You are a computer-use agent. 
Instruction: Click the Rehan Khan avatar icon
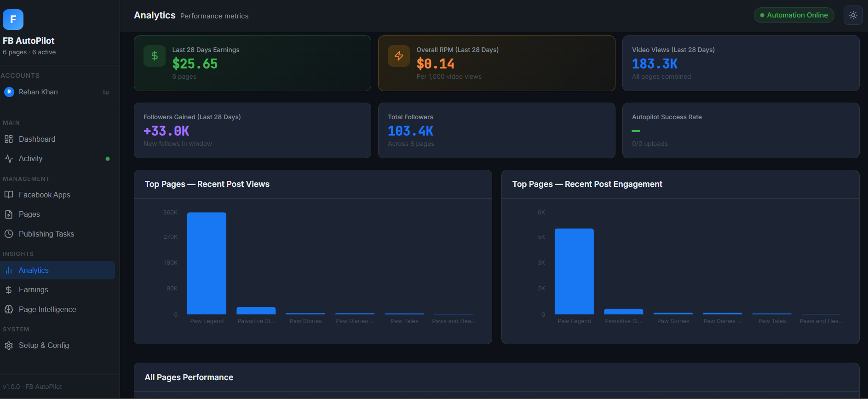click(9, 92)
